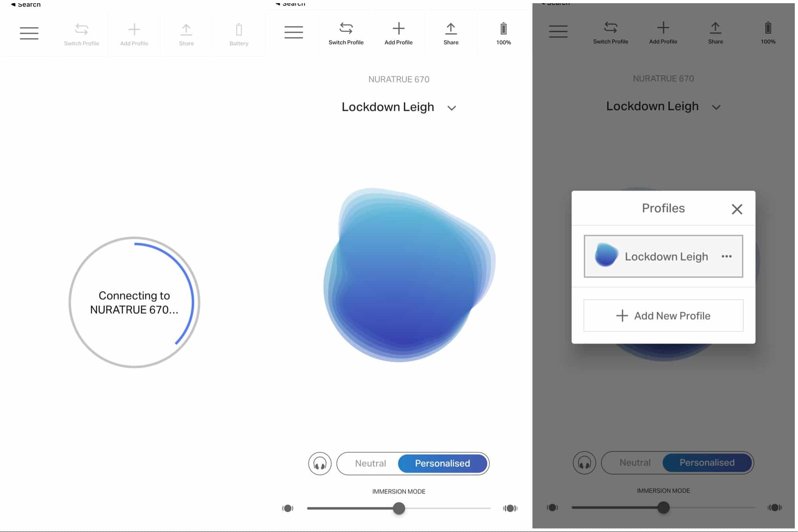Open three-dot options for Lockdown Leigh profile

point(727,256)
